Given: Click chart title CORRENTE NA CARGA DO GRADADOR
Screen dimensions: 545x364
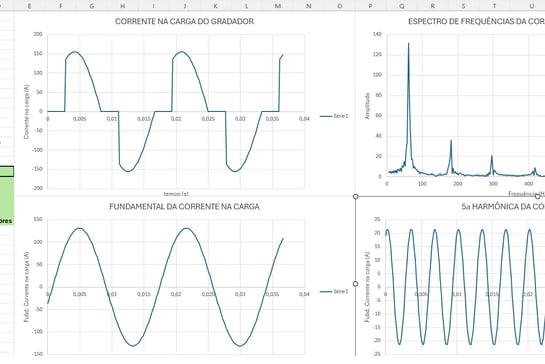Looking at the screenshot, I should 184,21.
